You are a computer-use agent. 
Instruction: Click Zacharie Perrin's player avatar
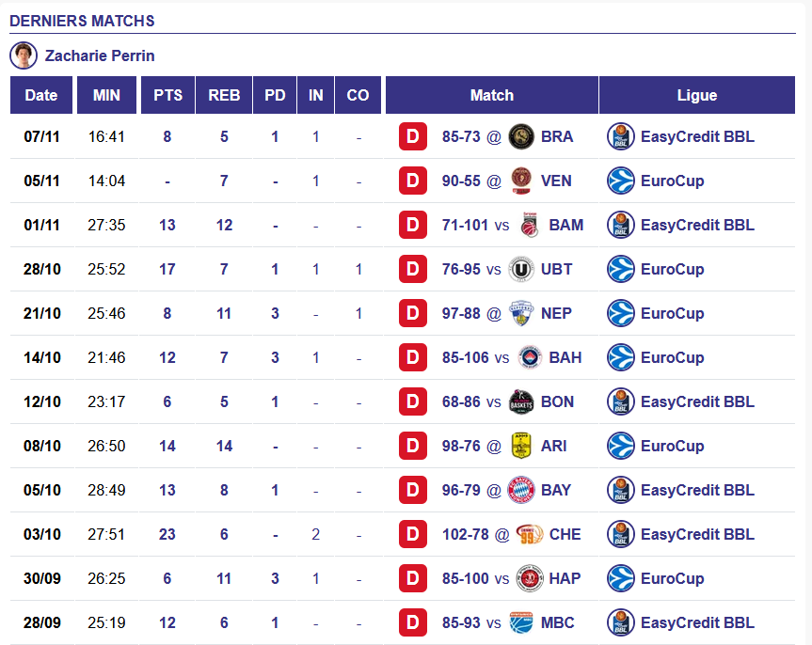[24, 55]
